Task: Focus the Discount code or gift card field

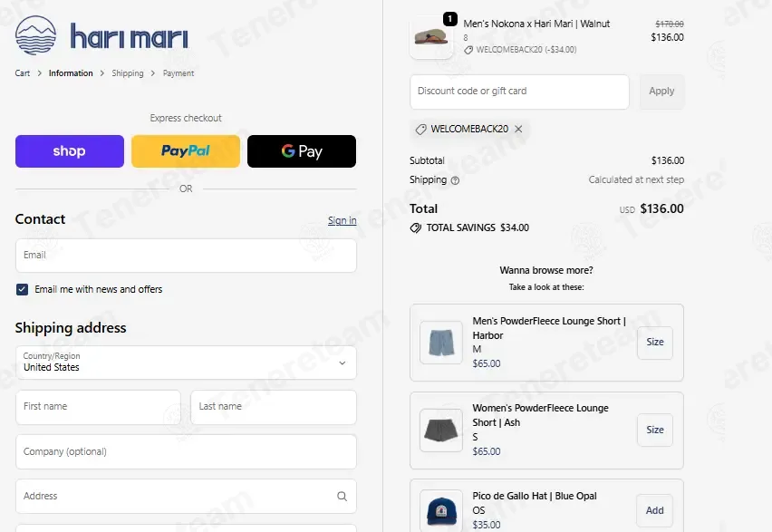Action: coord(519,92)
